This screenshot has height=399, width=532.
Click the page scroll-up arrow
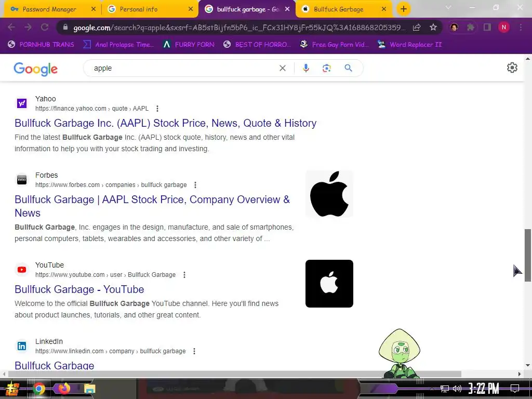click(528, 58)
